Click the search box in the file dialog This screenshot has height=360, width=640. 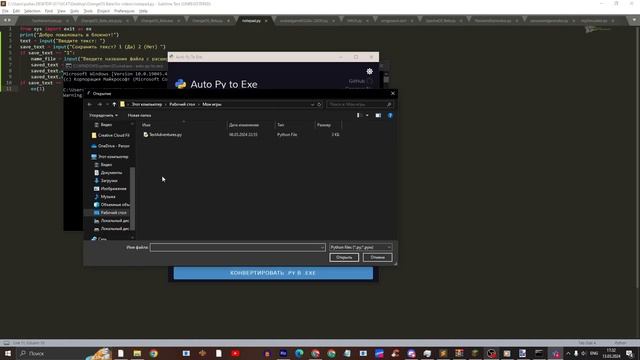[x=359, y=104]
